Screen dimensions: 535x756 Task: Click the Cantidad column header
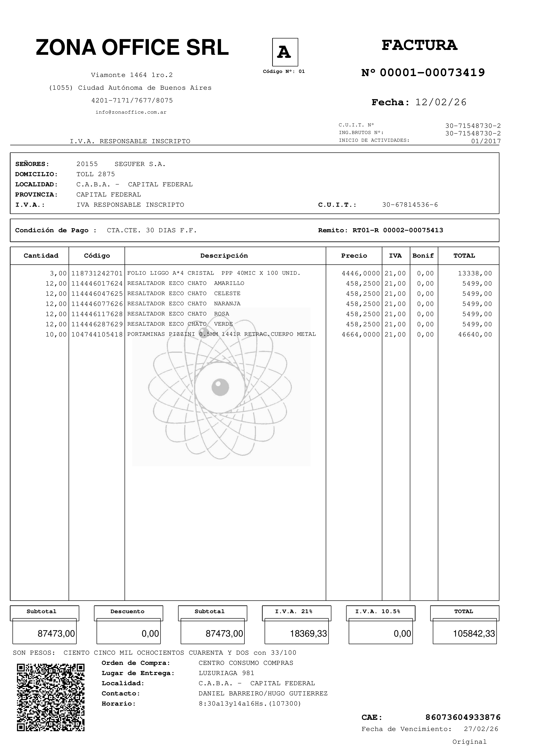[x=41, y=256]
